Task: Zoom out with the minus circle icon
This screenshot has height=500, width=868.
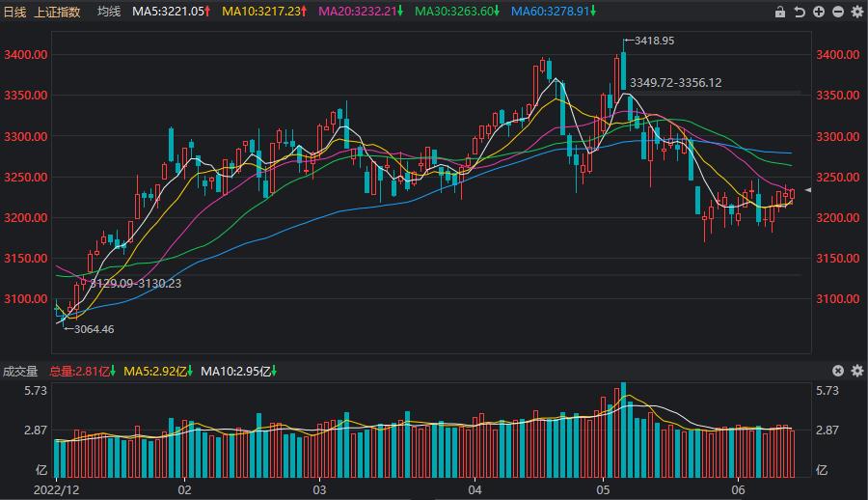Action: [x=837, y=12]
